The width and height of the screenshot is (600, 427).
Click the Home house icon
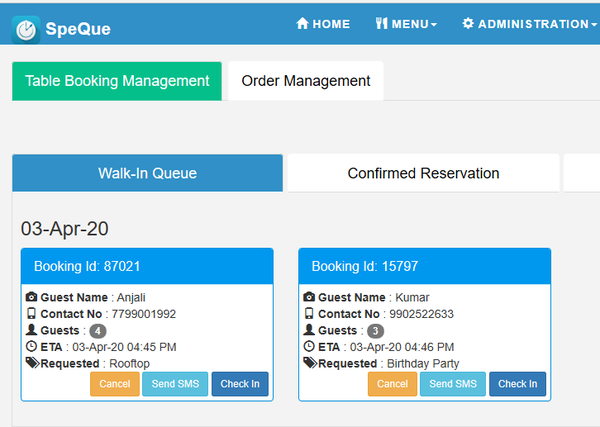pyautogui.click(x=302, y=23)
